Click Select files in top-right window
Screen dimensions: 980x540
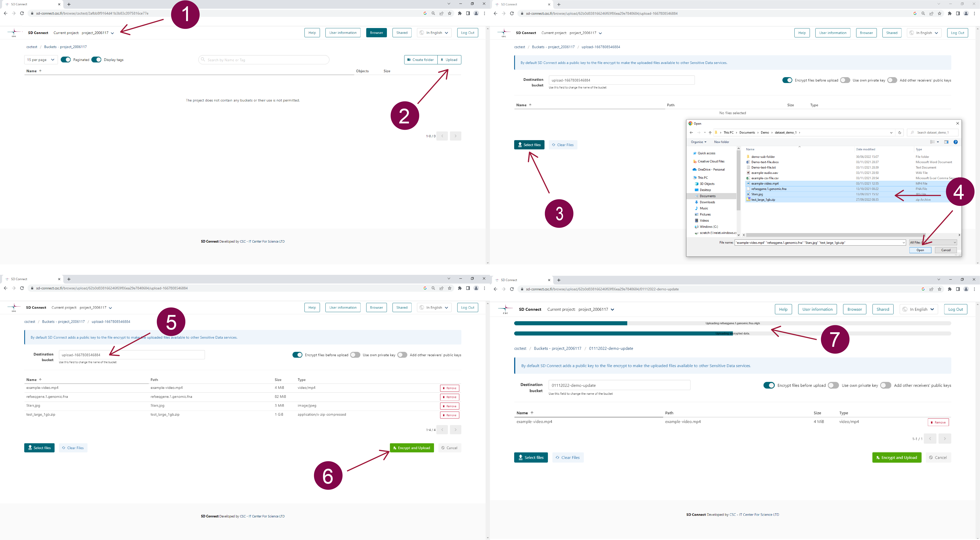(x=529, y=145)
